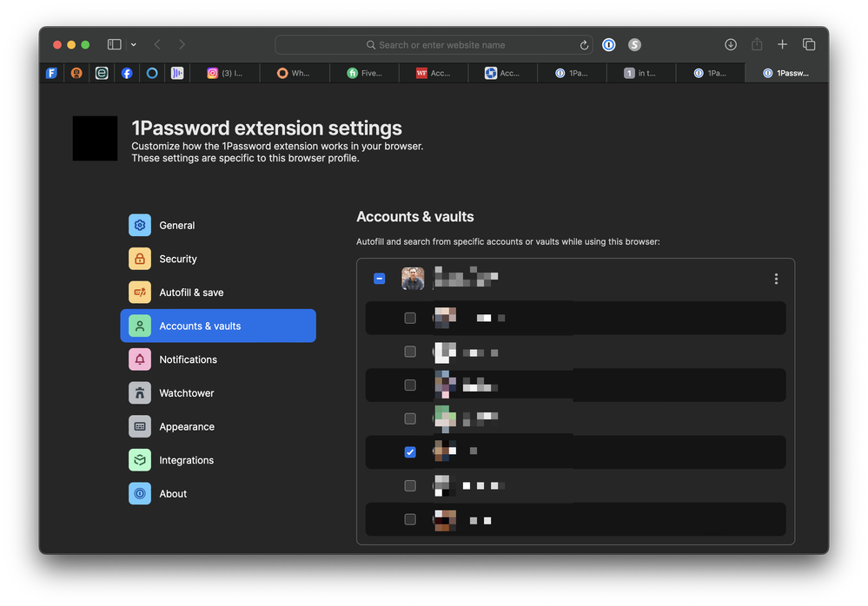Open the pinned green e tab
The height and width of the screenshot is (606, 868).
point(102,73)
